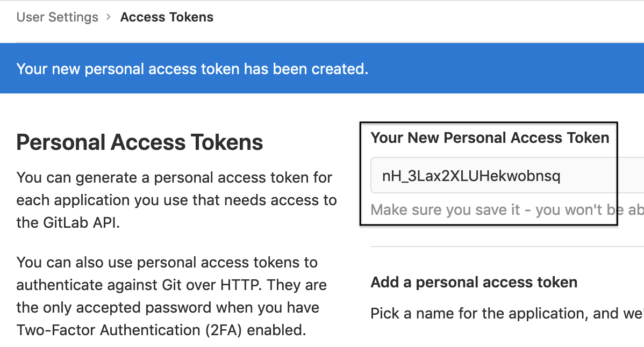Click the Your New Personal Access Token label
The image size is (644, 347).
pyautogui.click(x=490, y=138)
